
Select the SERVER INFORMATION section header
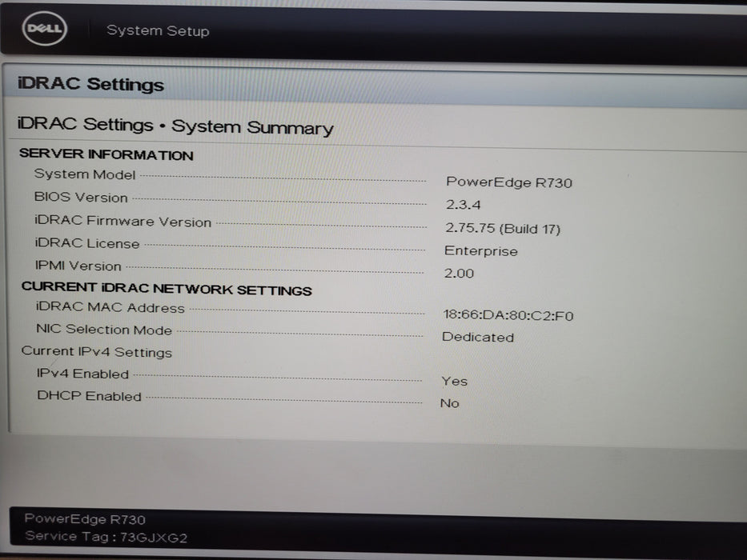[x=106, y=154]
